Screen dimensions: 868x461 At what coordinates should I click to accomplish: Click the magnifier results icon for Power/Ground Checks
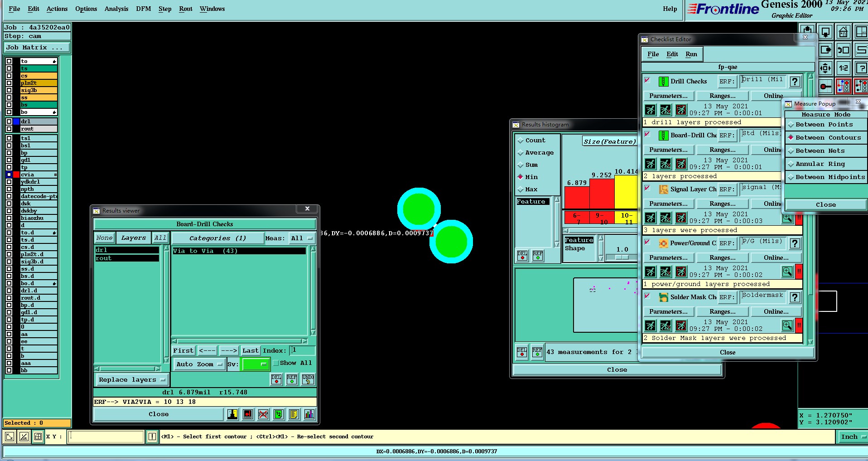pyautogui.click(x=787, y=272)
